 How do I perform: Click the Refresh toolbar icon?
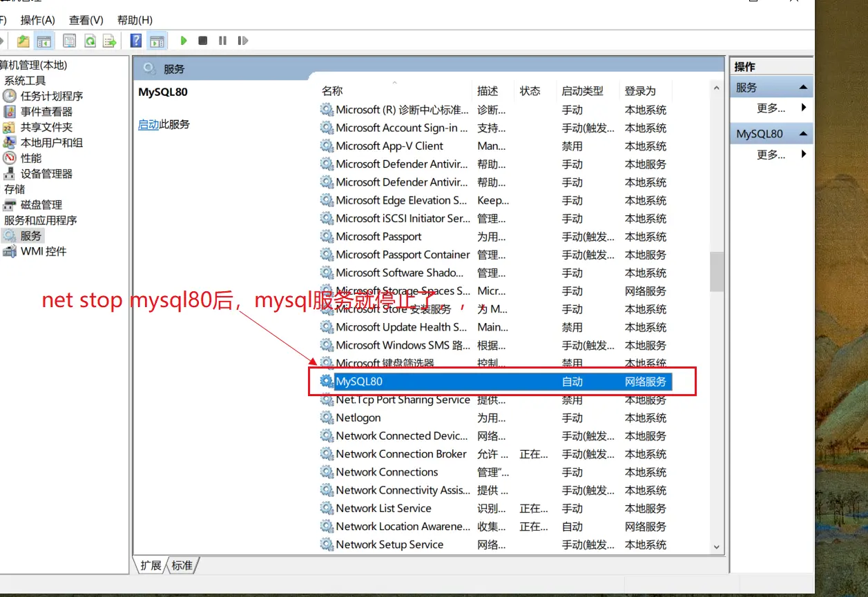click(90, 41)
